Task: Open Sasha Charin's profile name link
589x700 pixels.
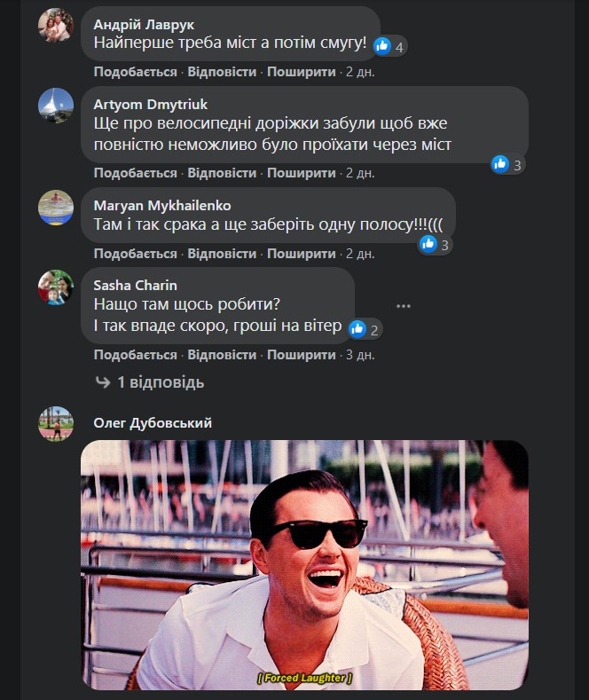Action: coord(135,286)
